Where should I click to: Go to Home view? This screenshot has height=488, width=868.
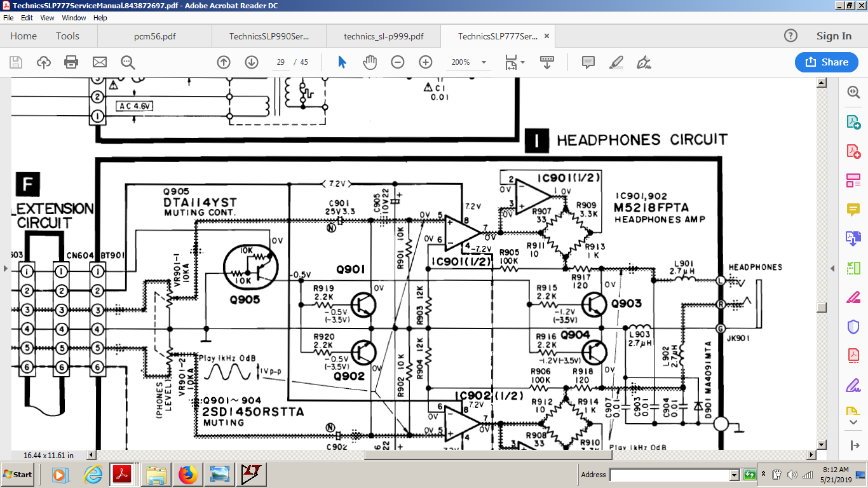24,36
